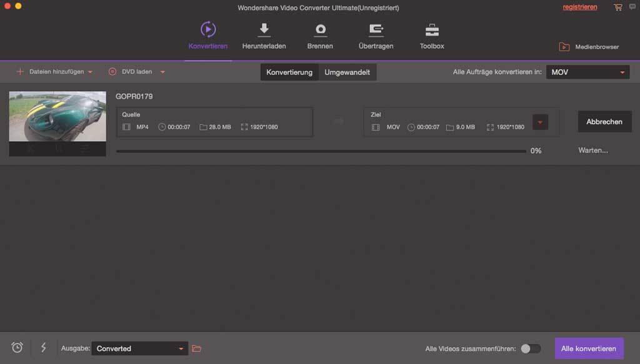
Task: Click the folder icon beside 28.0 MB
Action: (x=203, y=127)
